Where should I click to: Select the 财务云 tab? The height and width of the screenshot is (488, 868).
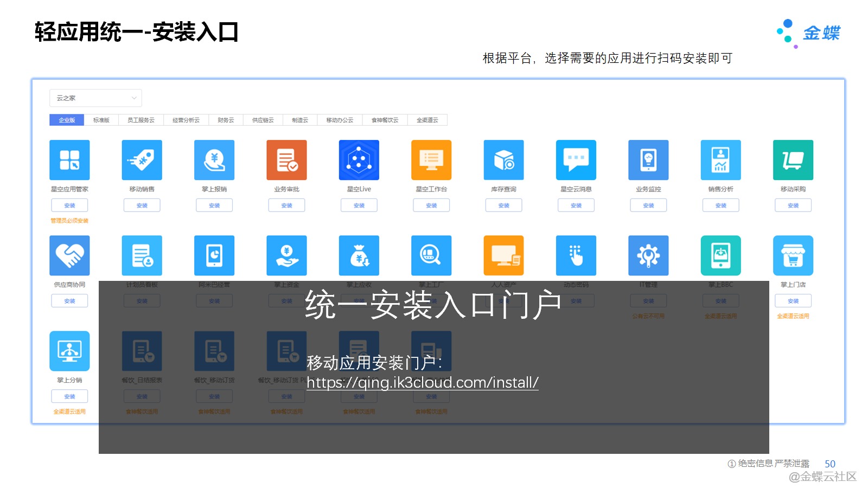point(226,120)
